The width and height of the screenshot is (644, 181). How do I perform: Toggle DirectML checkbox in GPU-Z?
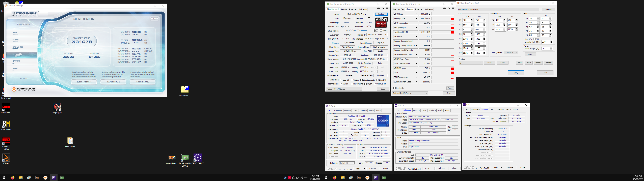click(378, 80)
